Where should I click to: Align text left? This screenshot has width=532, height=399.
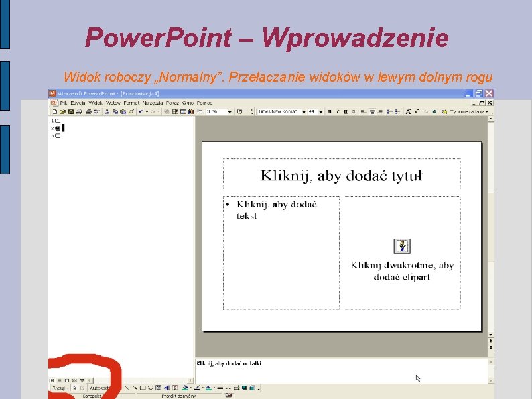click(x=363, y=111)
